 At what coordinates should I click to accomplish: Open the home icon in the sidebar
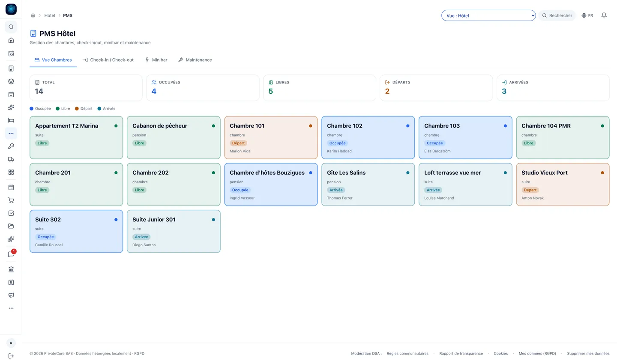pos(11,40)
